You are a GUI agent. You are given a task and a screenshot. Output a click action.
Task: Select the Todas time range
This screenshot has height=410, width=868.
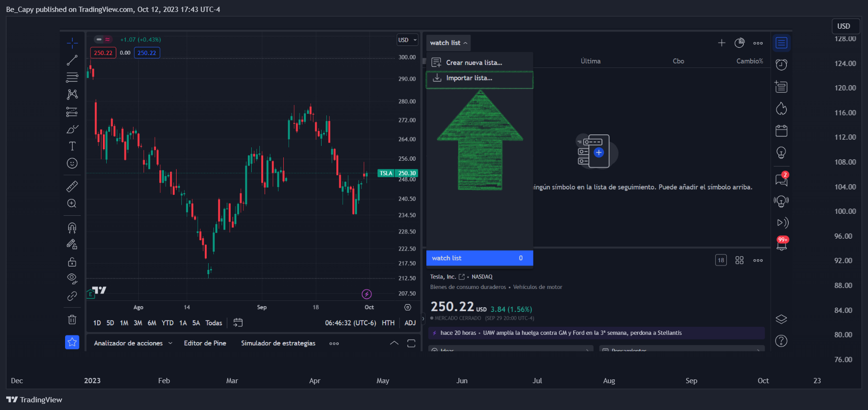tap(214, 323)
